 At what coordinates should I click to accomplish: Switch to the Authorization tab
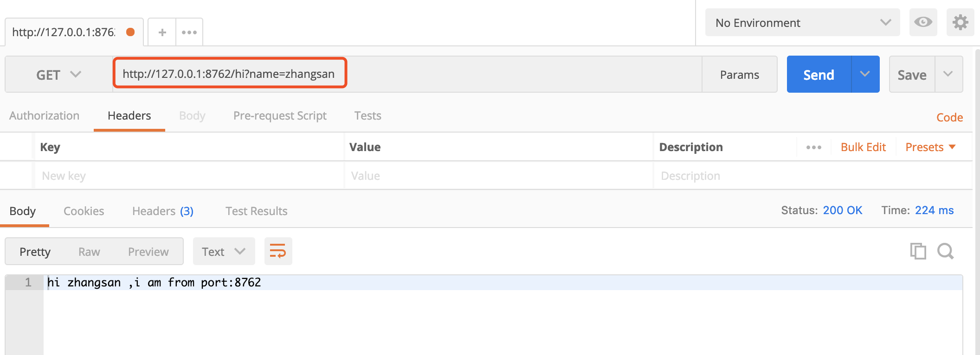coord(45,116)
